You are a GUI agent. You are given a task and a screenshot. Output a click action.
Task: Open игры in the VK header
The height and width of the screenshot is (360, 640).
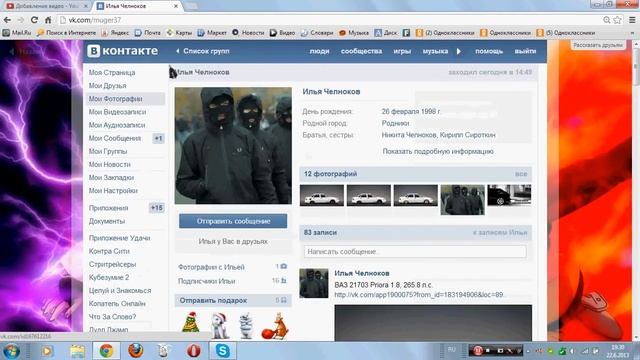point(402,51)
